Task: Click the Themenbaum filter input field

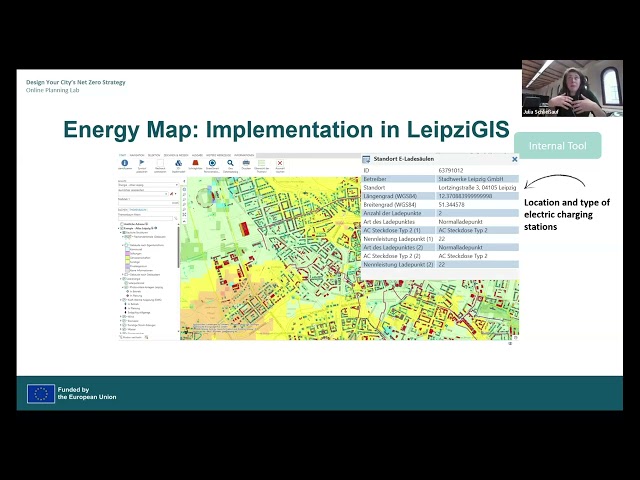Action: point(145,218)
